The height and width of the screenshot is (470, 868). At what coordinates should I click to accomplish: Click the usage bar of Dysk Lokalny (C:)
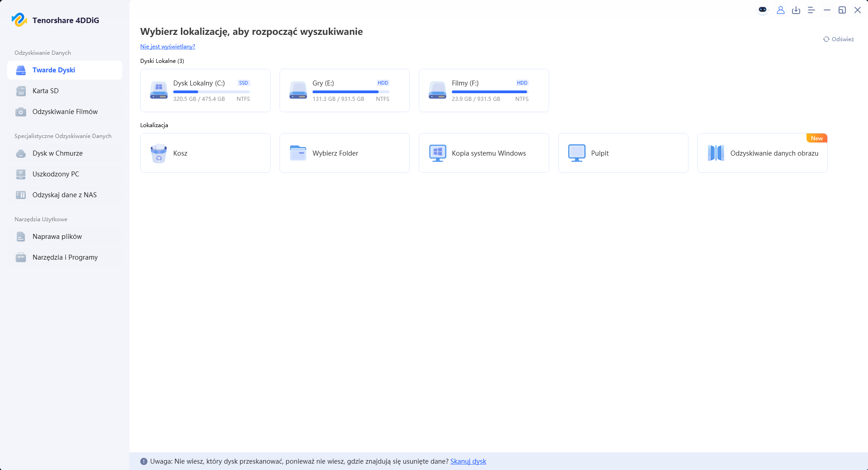click(x=212, y=92)
